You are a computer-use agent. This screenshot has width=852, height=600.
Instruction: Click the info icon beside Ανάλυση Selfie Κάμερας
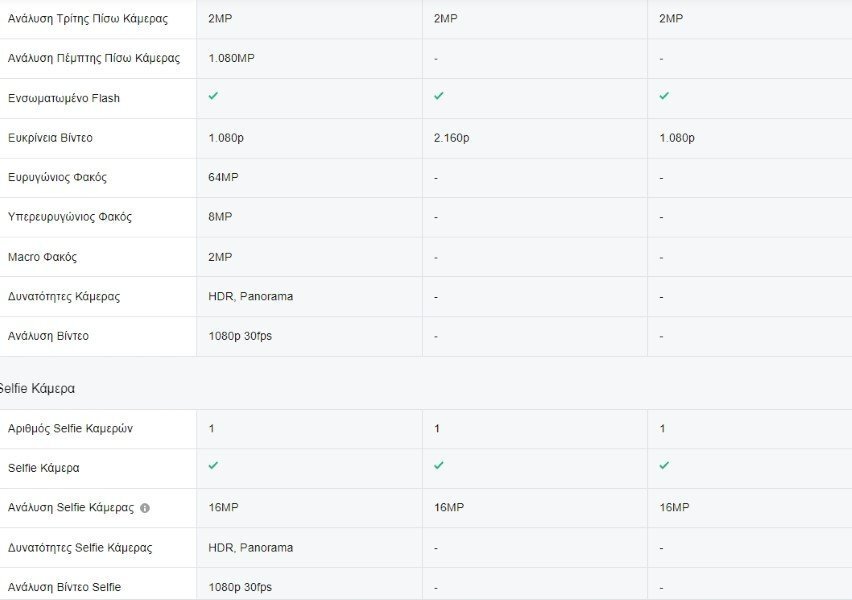tap(145, 508)
